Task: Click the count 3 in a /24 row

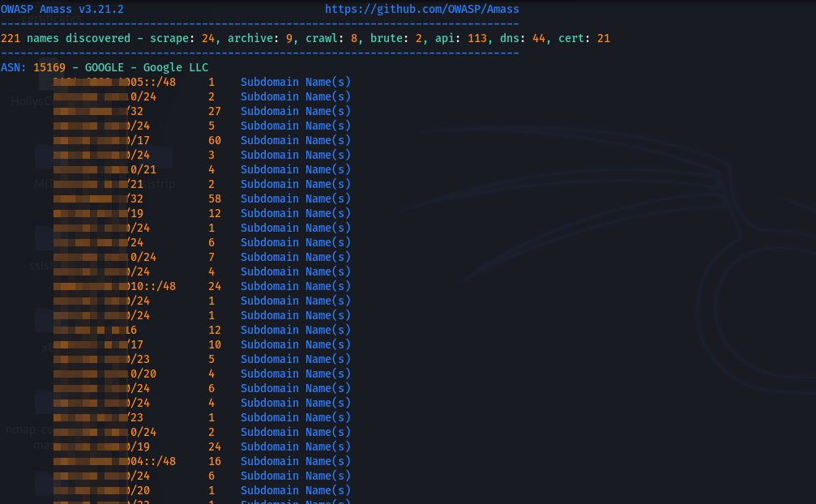Action: click(211, 155)
